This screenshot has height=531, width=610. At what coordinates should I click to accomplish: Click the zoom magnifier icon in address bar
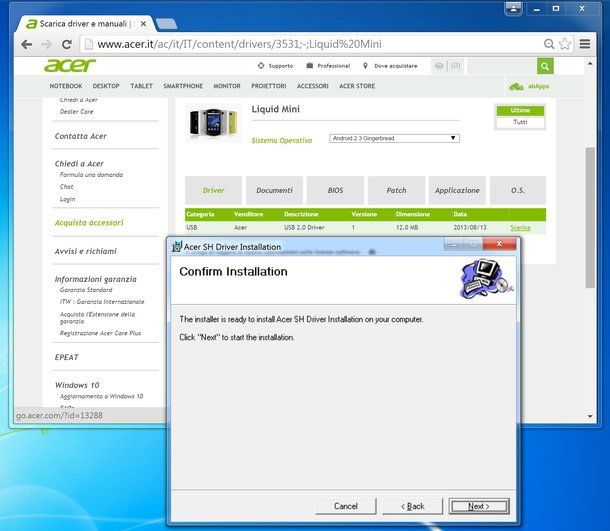pos(549,44)
